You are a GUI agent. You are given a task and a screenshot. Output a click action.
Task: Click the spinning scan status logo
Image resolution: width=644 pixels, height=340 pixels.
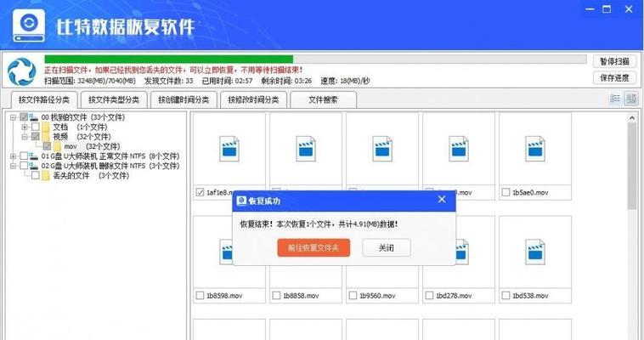click(x=22, y=71)
